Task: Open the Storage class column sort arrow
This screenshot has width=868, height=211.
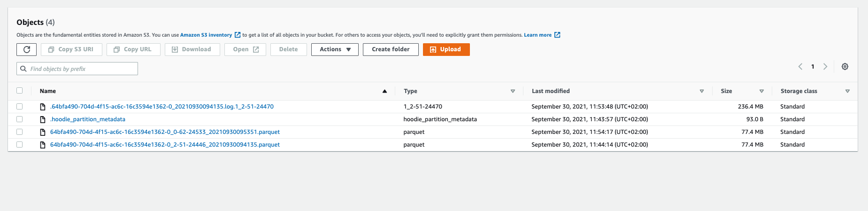Action: point(847,91)
